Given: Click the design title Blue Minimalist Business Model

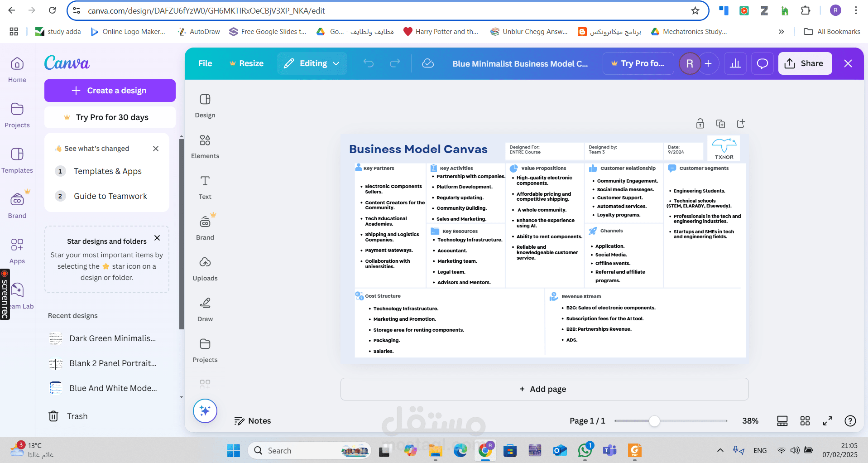Looking at the screenshot, I should (x=520, y=64).
